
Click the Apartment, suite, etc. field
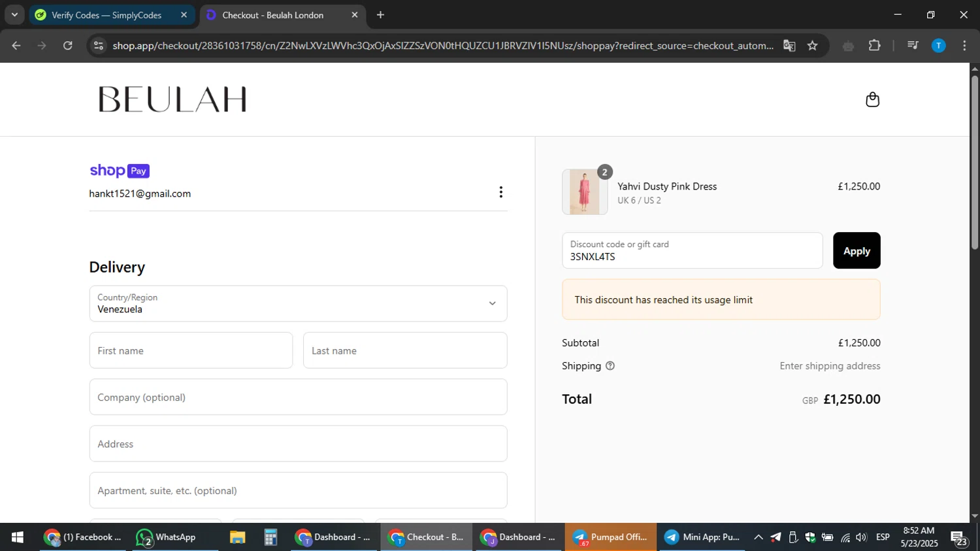(x=298, y=490)
